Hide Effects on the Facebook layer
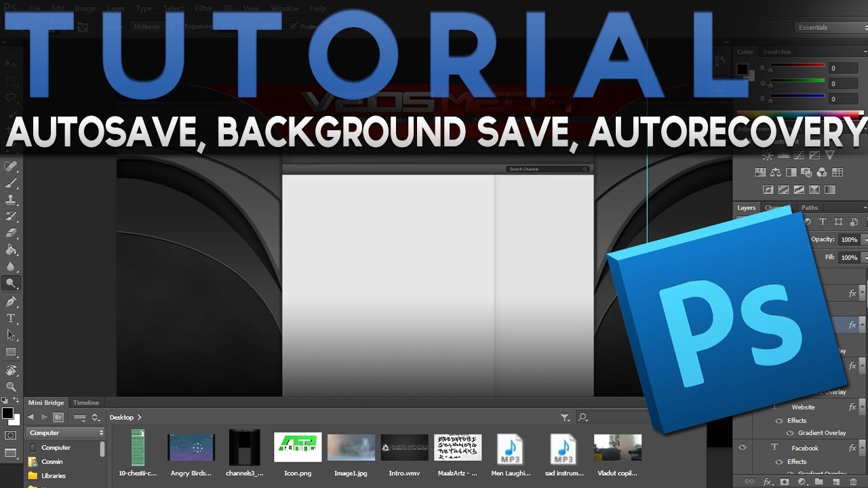Viewport: 868px width, 488px height. pos(778,462)
